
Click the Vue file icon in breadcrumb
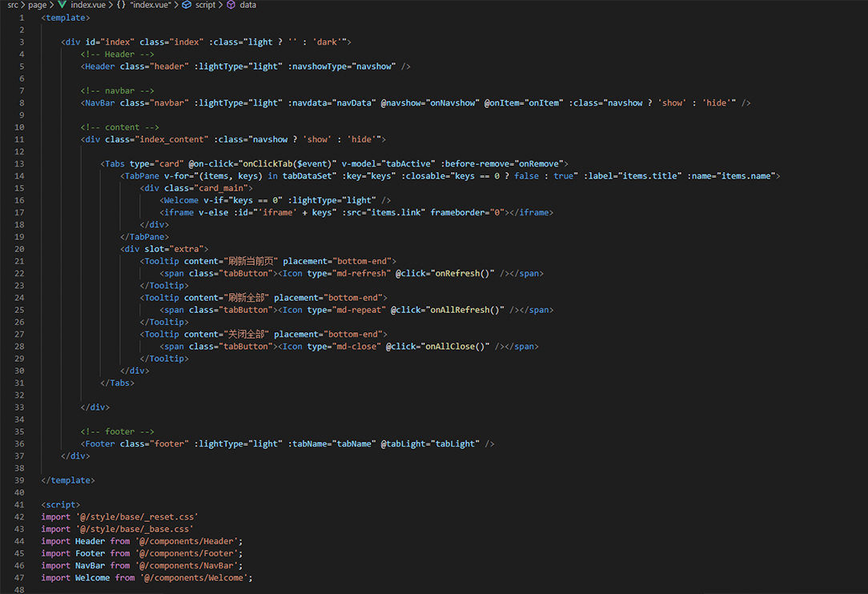click(62, 5)
